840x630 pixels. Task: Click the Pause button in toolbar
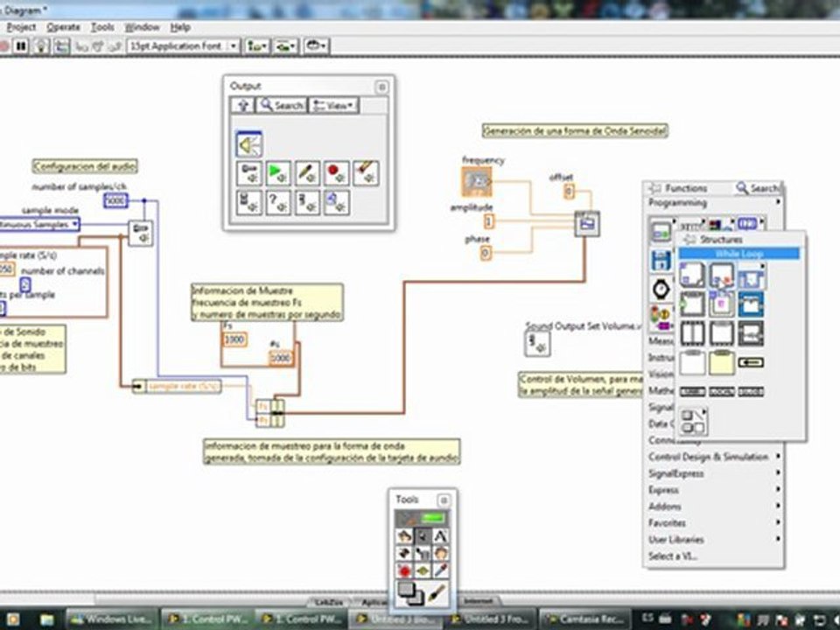click(x=21, y=46)
